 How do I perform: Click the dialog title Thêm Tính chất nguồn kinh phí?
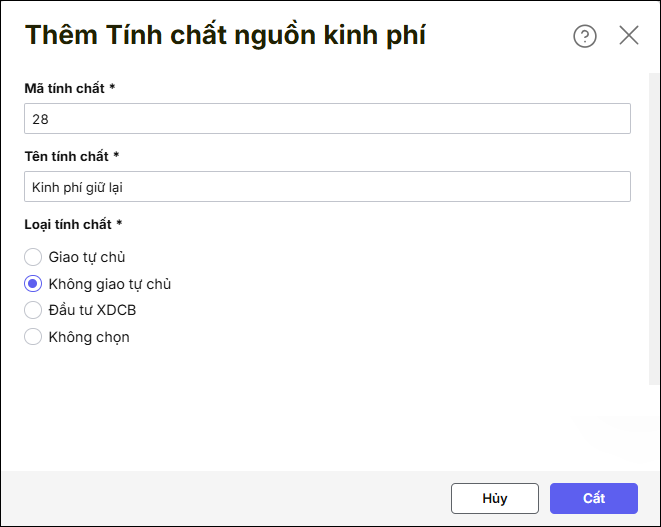(226, 36)
